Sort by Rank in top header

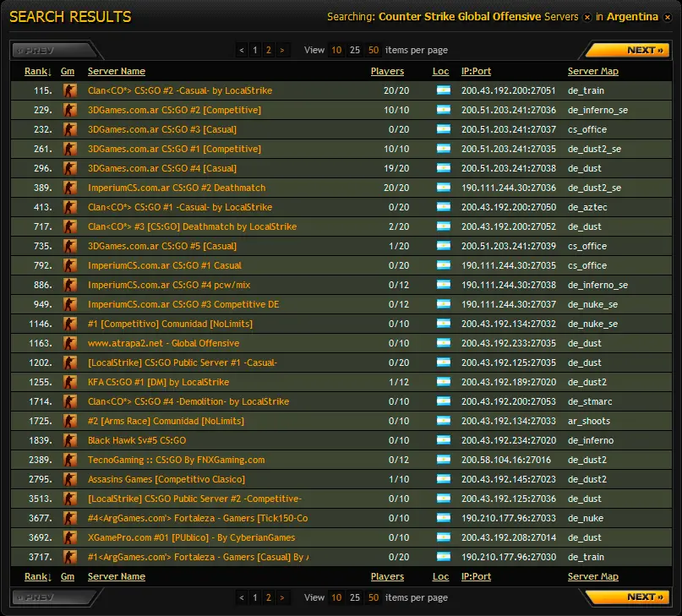click(38, 71)
